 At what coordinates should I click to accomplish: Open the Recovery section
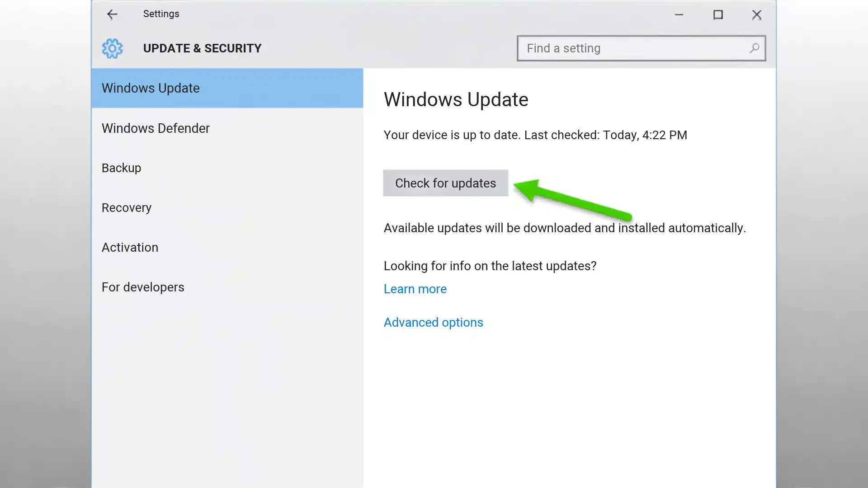point(227,208)
